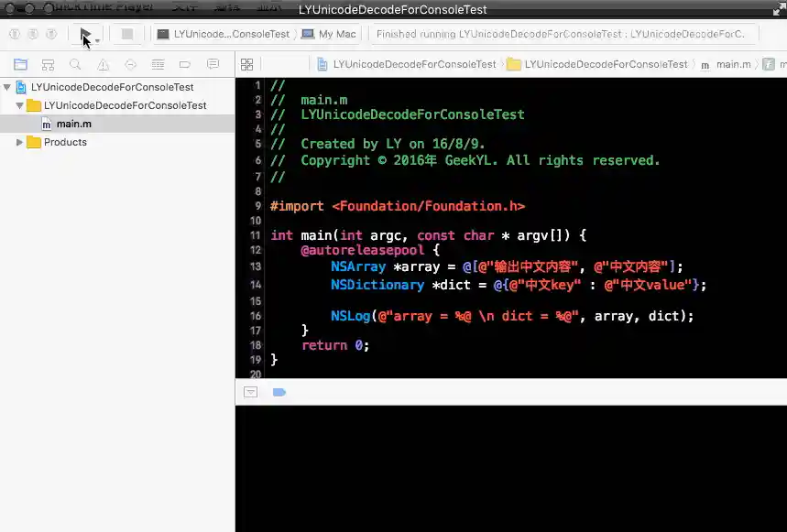Switch to the Symbol navigator icon
The image size is (787, 532).
[x=48, y=65]
